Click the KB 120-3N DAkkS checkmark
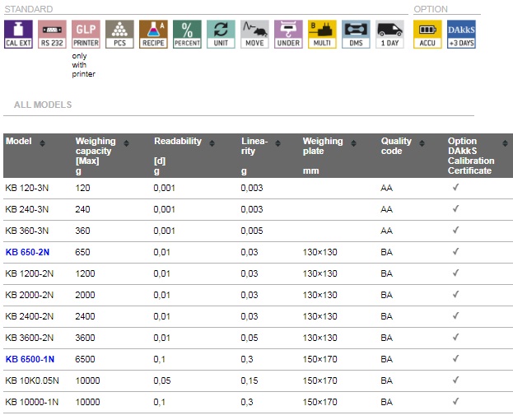513x420 pixels. (x=455, y=188)
